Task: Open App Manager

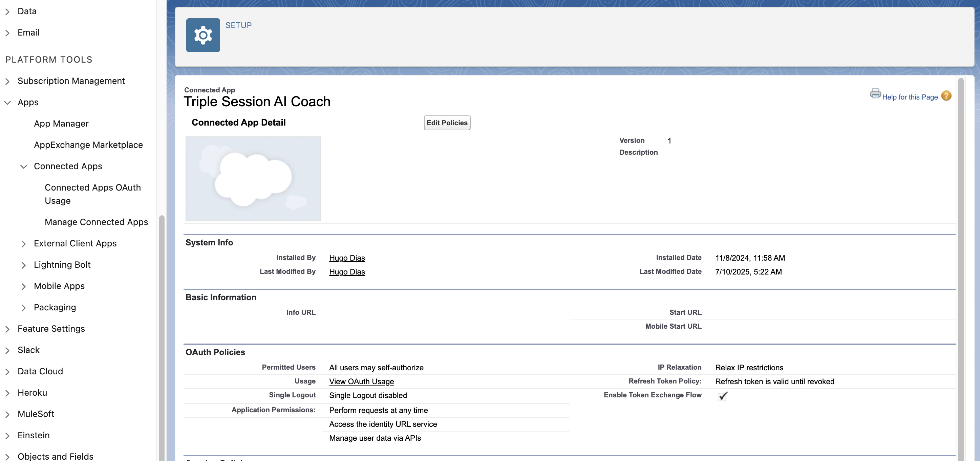Action: (61, 124)
